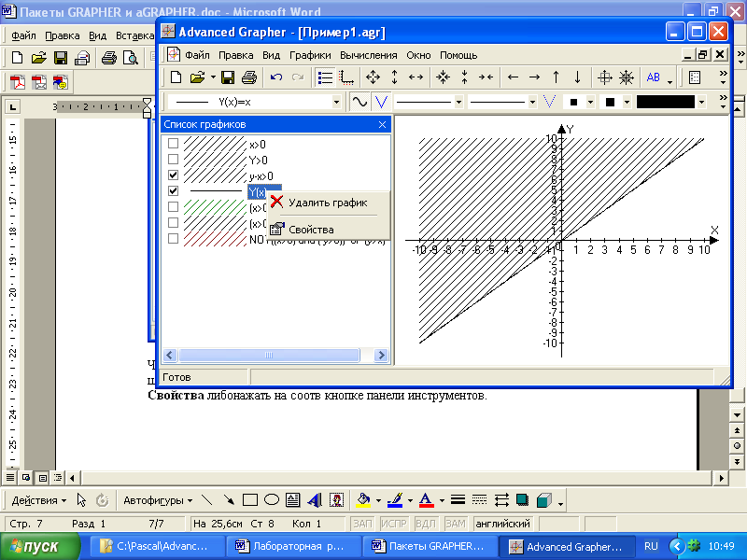Click the open file icon in Grapher
Viewport: 747px width, 560px height.
coord(197,77)
